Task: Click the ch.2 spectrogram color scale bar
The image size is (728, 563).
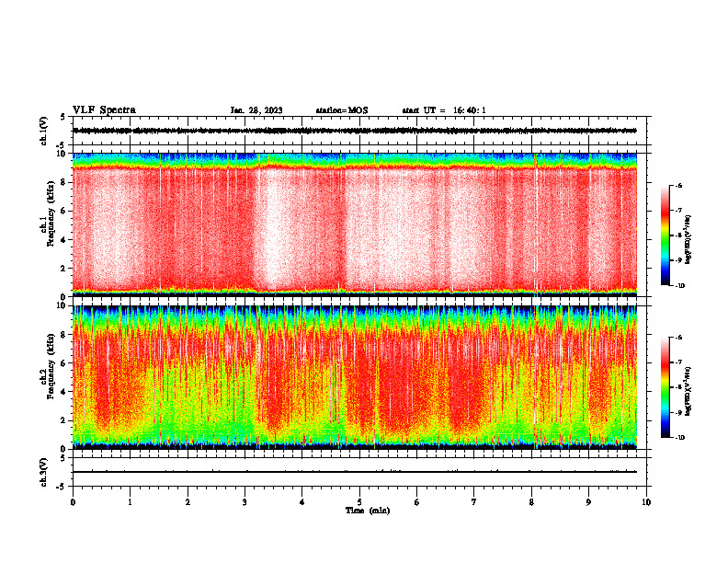Action: pyautogui.click(x=665, y=387)
